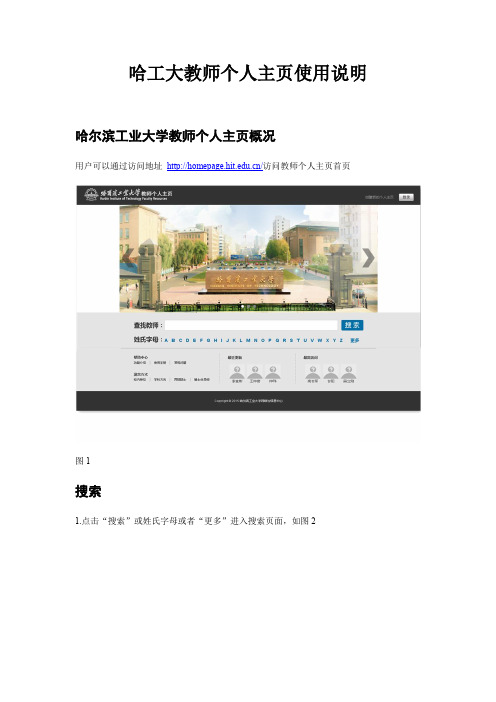Select surname letter Z
Screen dimensions: 496x702
pyautogui.click(x=341, y=340)
